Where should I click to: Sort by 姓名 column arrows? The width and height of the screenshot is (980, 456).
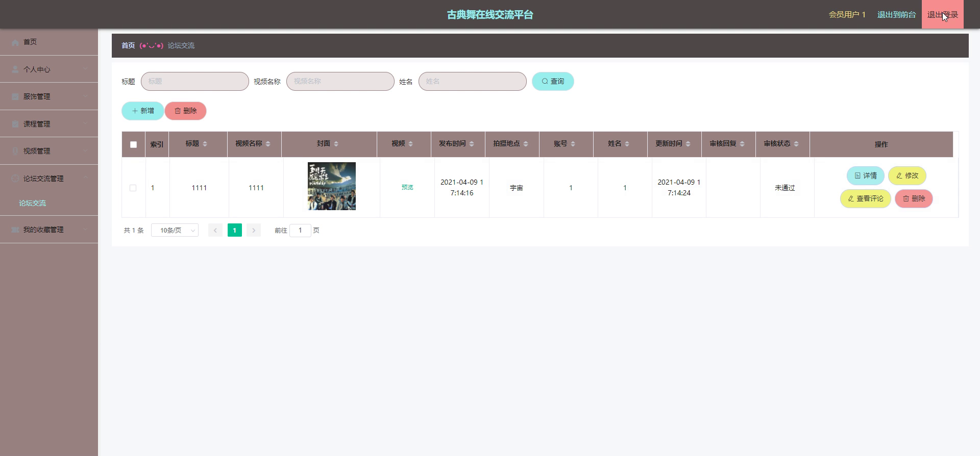click(627, 144)
